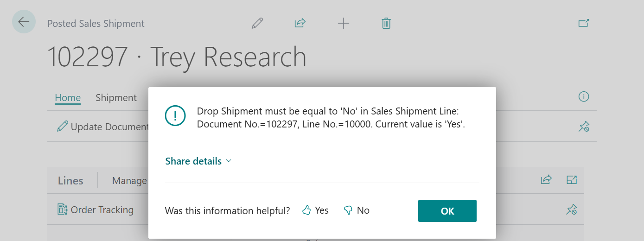Expand the Lines section to full view

click(x=572, y=180)
